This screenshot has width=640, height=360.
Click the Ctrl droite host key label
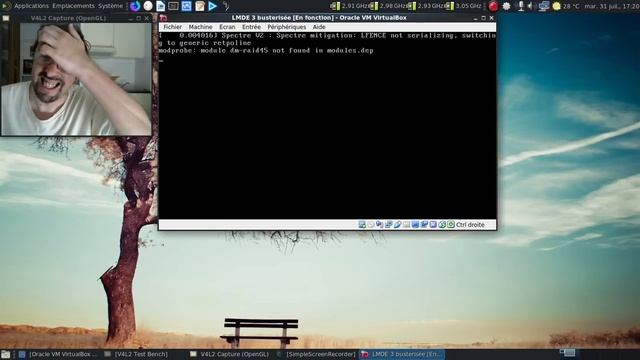(470, 225)
